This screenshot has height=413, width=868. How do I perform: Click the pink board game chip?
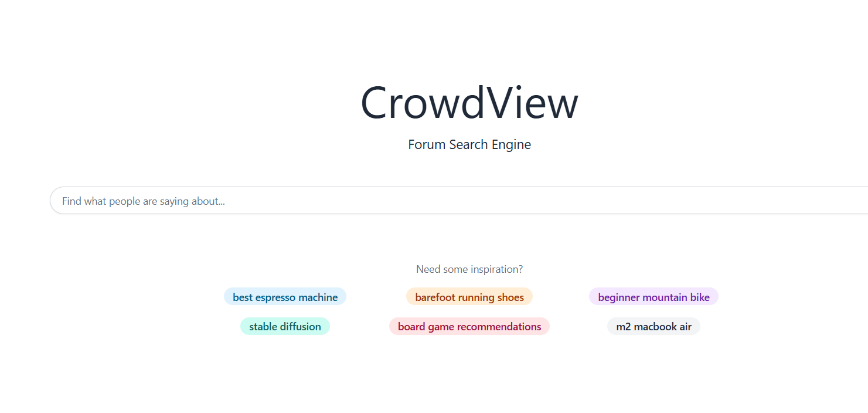(469, 326)
